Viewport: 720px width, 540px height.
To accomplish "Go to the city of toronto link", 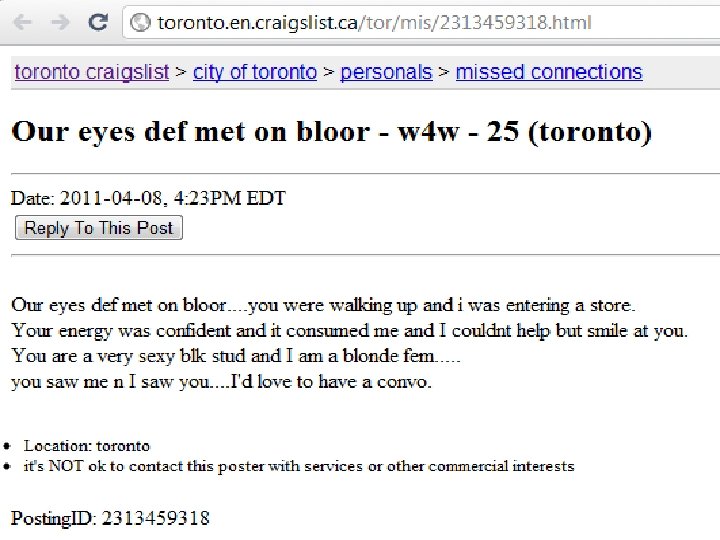I will (255, 72).
